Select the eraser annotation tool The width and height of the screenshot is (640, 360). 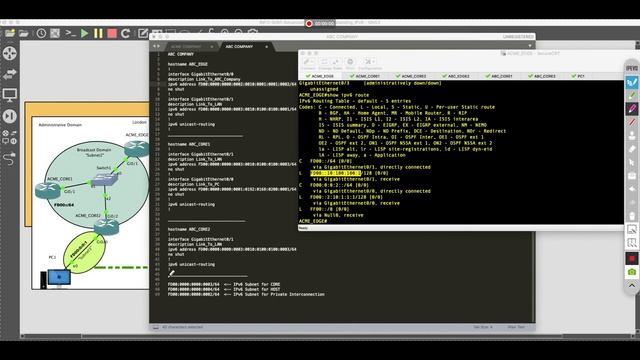point(631,149)
